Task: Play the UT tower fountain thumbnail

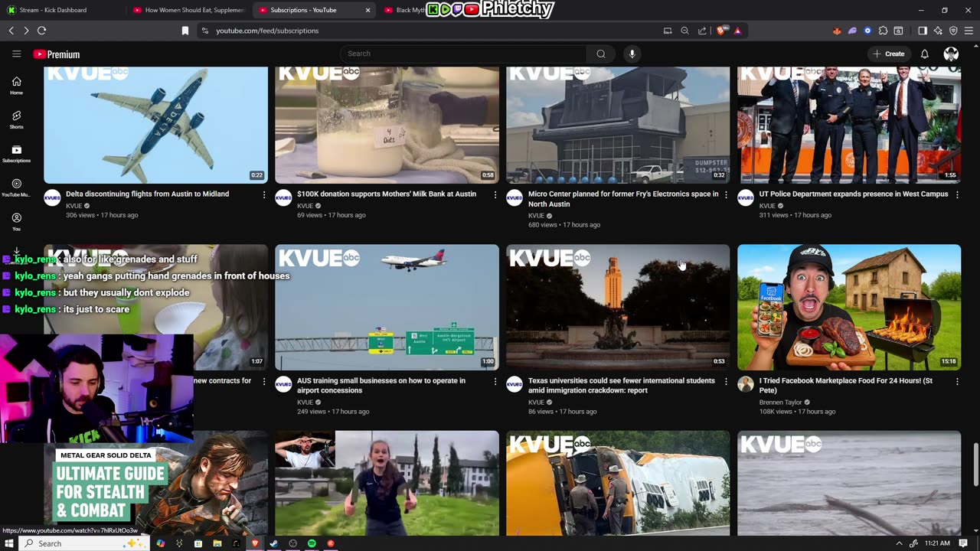Action: click(x=618, y=307)
